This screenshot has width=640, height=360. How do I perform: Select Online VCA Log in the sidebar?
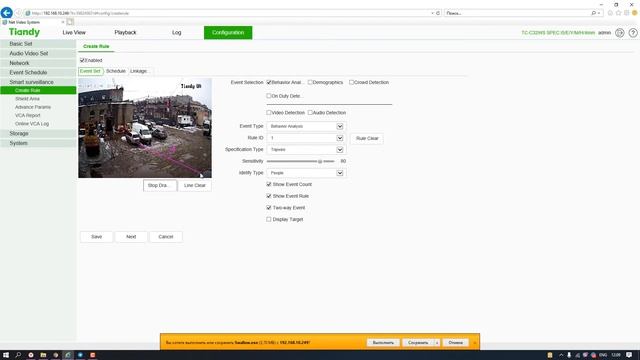click(x=32, y=124)
